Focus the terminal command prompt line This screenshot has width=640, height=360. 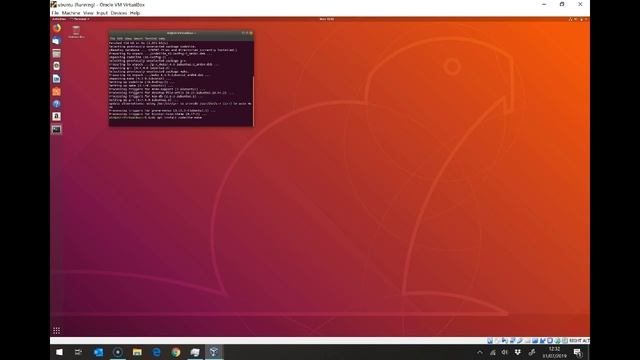point(180,118)
